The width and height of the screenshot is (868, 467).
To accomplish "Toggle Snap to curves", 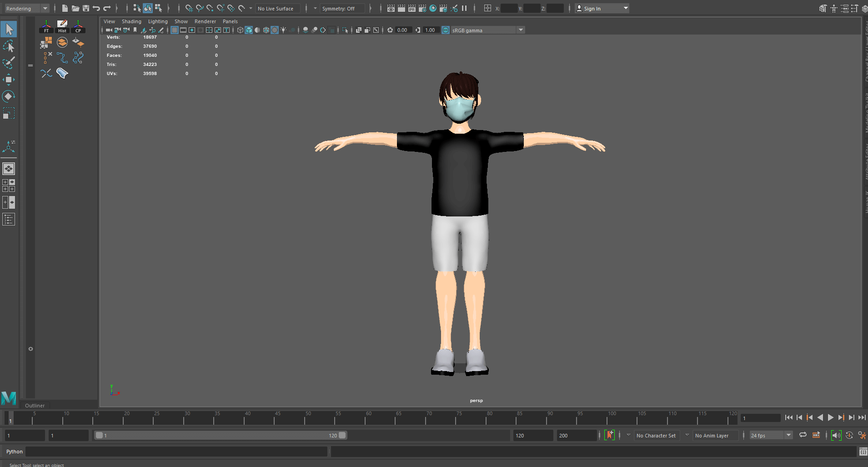I will (x=199, y=8).
